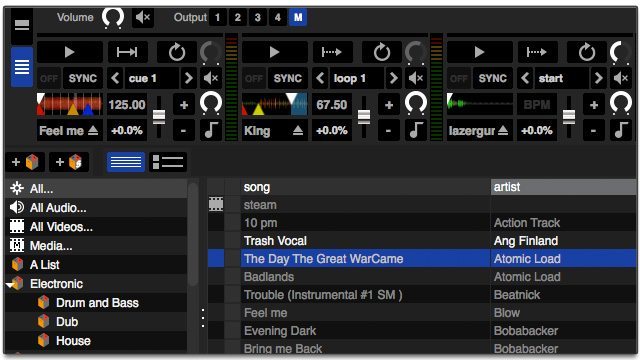Mute the master volume
Viewport: 640px width, 360px height.
click(x=143, y=18)
